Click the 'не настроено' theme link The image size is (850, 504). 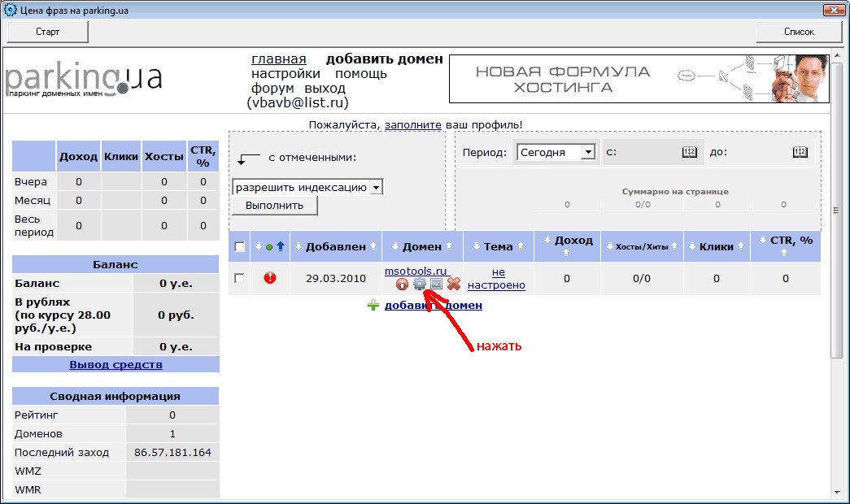click(x=496, y=279)
